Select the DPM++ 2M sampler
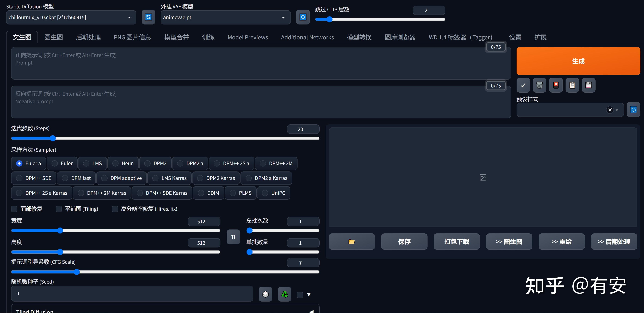644x313 pixels. tap(276, 163)
